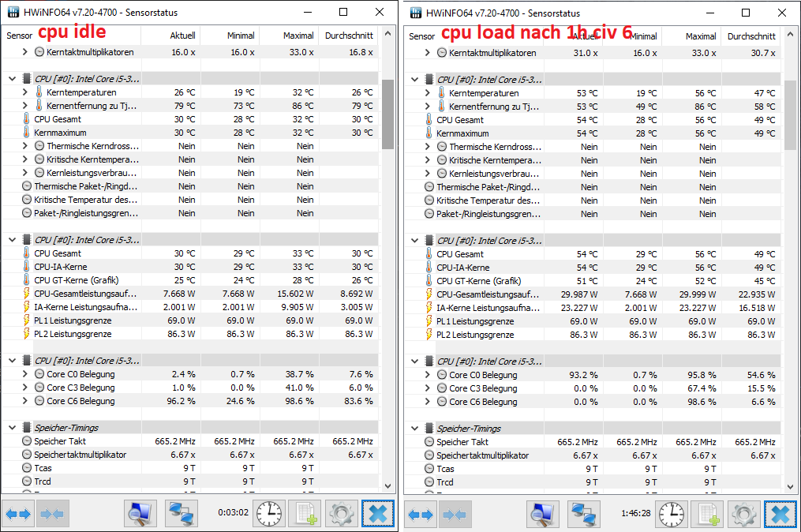801x532 pixels.
Task: Expand Kernleistungsverbrauch row in right window
Action: (x=427, y=173)
